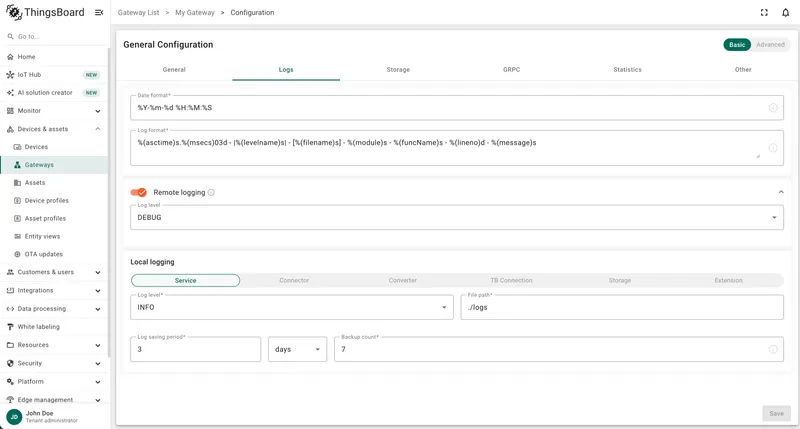The width and height of the screenshot is (800, 429).
Task: Toggle fullscreen with the top-right icon
Action: click(764, 13)
